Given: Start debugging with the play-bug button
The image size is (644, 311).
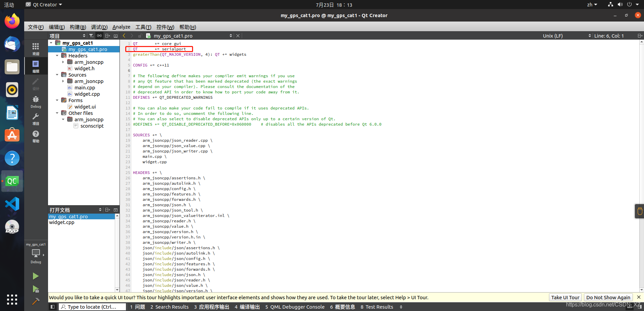Looking at the screenshot, I should [36, 289].
